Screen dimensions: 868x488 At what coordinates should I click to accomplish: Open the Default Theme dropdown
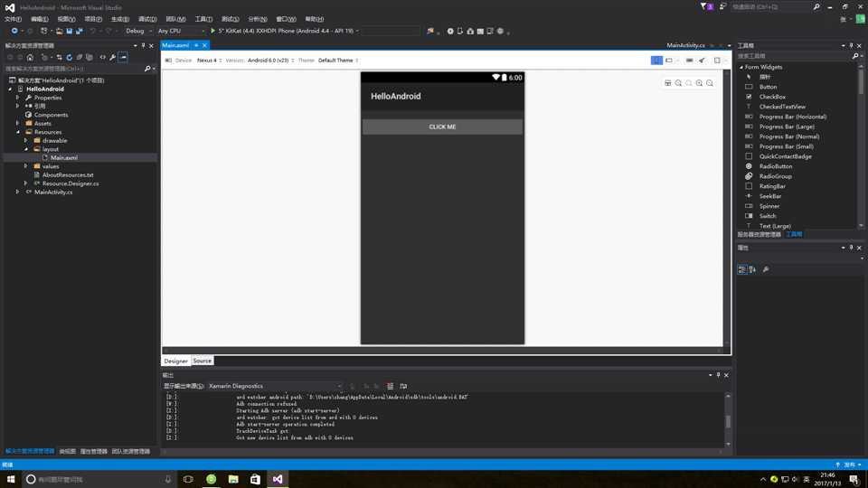pyautogui.click(x=338, y=61)
